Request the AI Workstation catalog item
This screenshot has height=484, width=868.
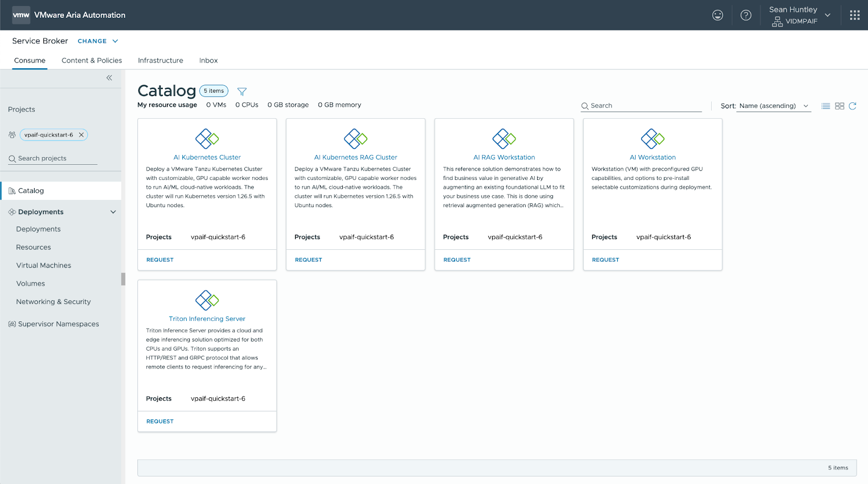tap(605, 260)
